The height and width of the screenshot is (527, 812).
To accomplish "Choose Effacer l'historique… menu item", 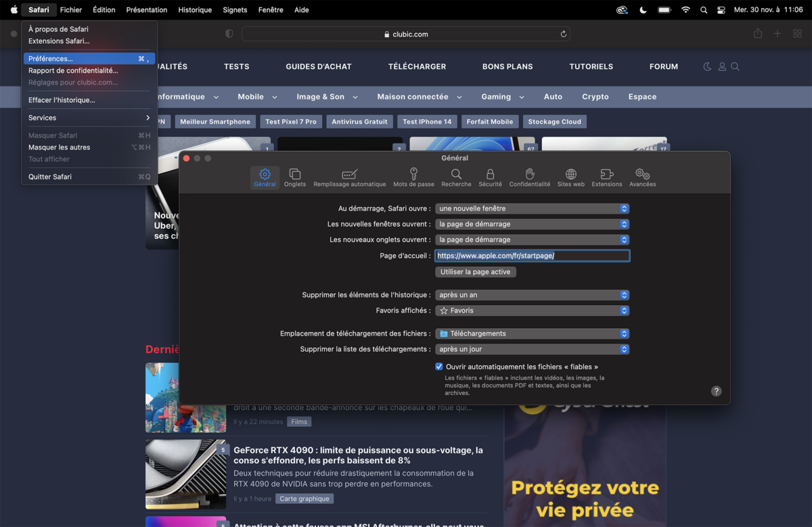I will (x=89, y=100).
